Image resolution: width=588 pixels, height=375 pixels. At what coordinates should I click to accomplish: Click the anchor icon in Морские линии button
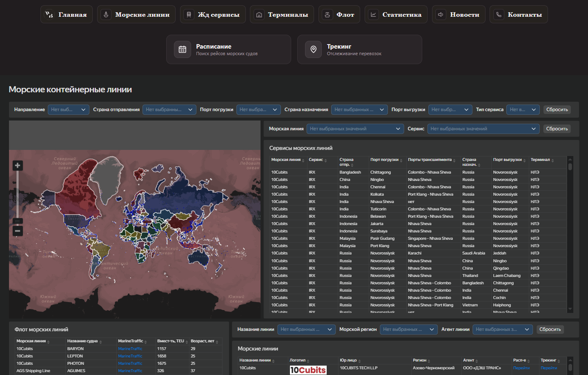[106, 15]
